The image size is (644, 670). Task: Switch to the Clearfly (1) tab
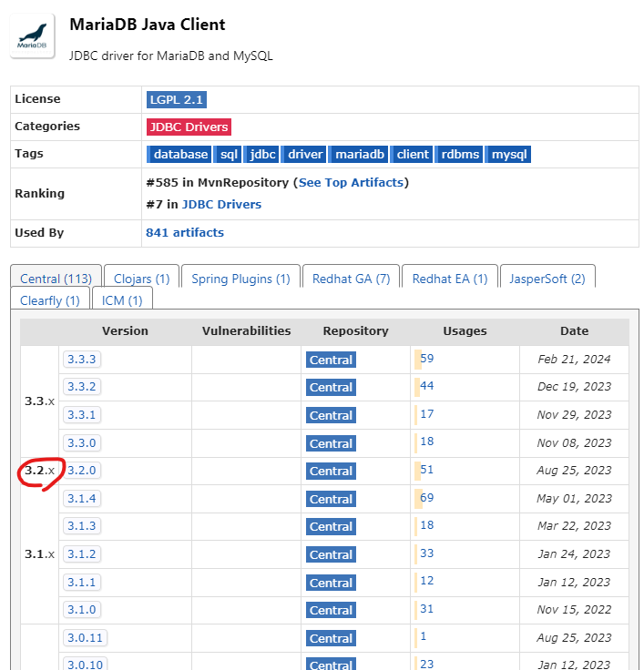click(50, 300)
